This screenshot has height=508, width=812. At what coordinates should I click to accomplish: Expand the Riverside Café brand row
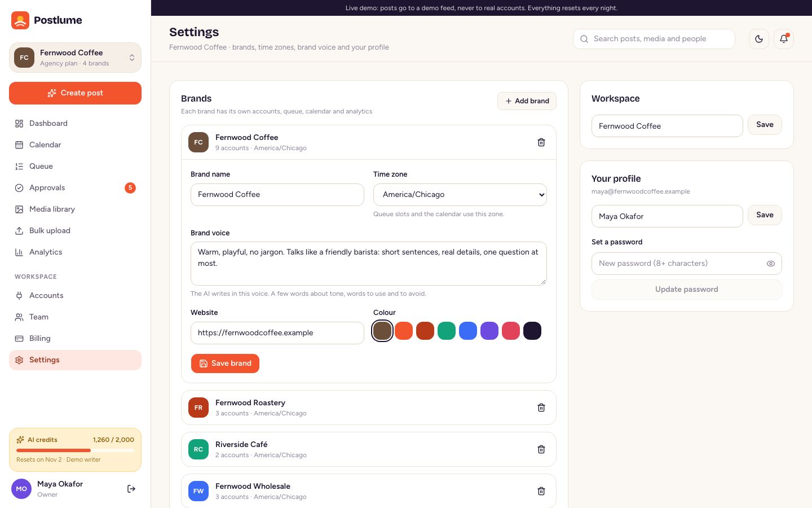(369, 449)
